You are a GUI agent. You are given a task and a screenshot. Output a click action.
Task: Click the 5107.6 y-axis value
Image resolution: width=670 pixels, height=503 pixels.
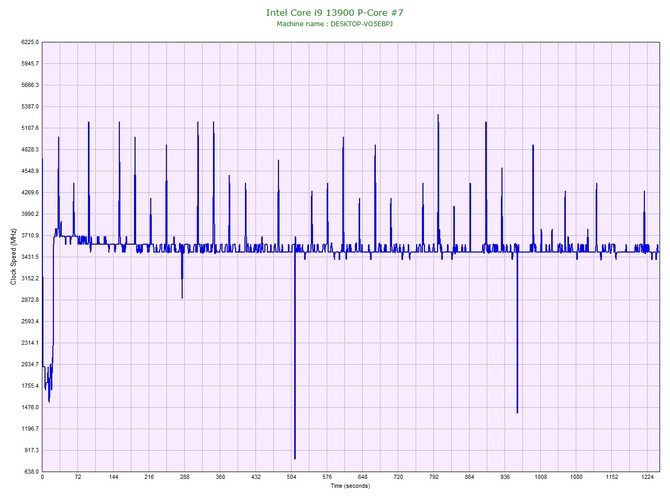pos(30,128)
